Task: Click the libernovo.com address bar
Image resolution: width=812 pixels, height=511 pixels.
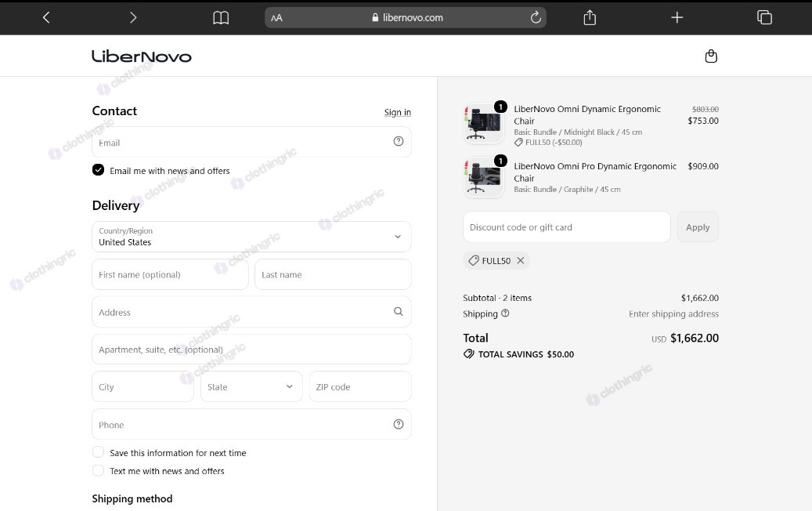Action: tap(406, 17)
